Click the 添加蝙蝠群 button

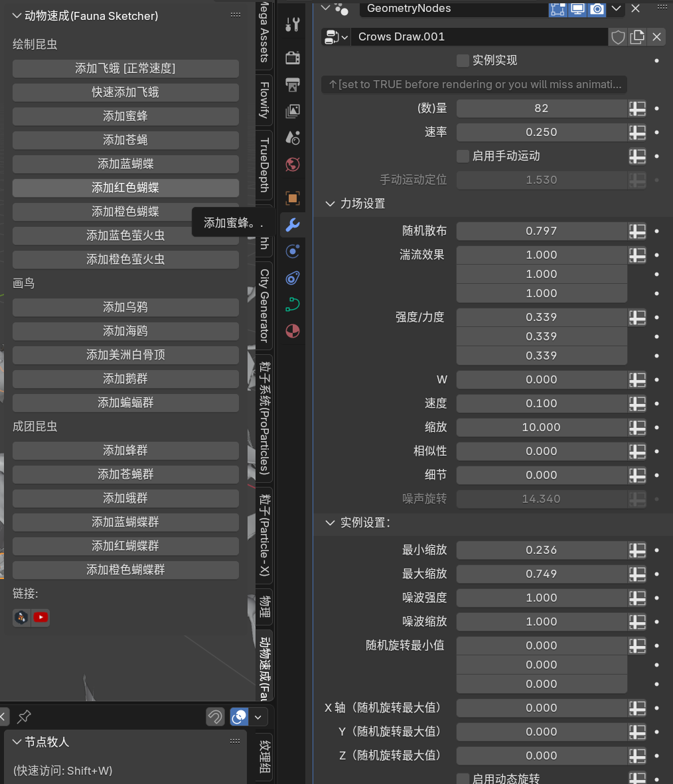(125, 403)
